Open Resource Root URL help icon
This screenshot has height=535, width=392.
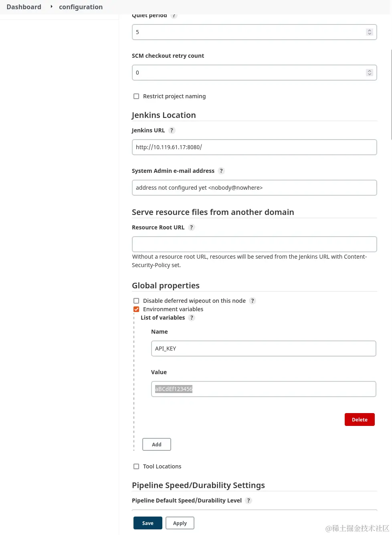(192, 227)
